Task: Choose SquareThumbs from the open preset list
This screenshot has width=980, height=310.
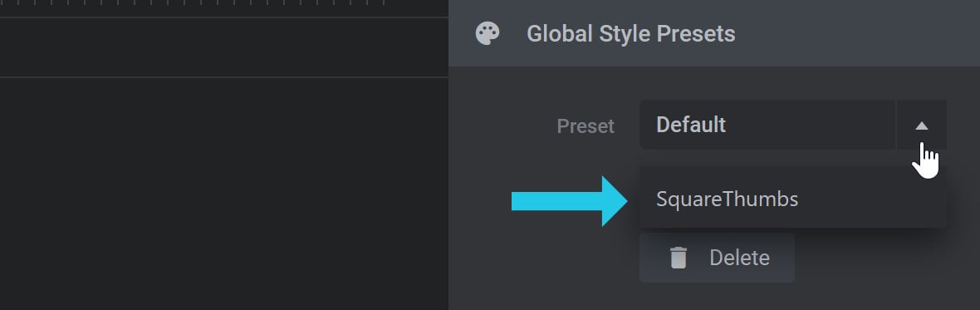Action: point(792,199)
